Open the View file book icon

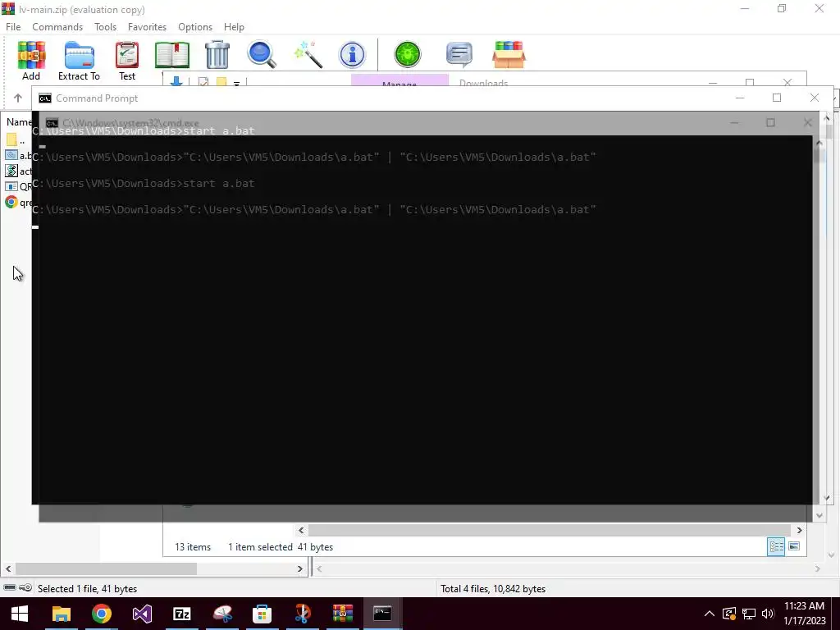pos(172,55)
